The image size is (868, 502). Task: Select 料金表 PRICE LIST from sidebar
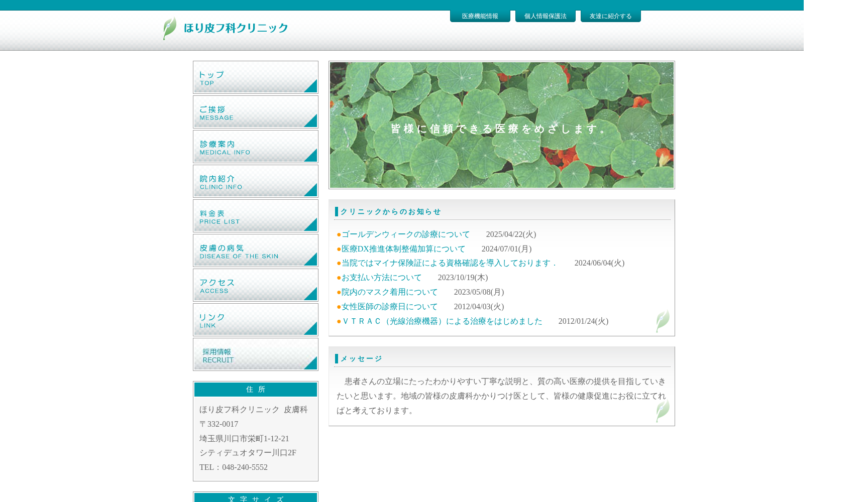pyautogui.click(x=255, y=216)
